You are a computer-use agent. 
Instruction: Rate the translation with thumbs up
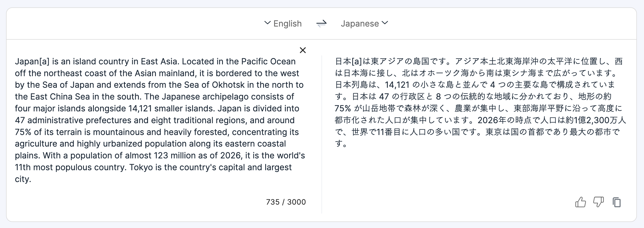click(580, 202)
